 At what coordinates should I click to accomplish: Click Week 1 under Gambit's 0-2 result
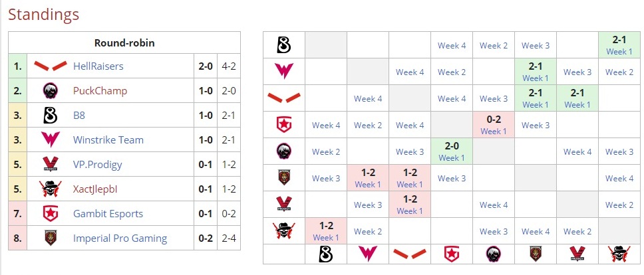coord(494,132)
